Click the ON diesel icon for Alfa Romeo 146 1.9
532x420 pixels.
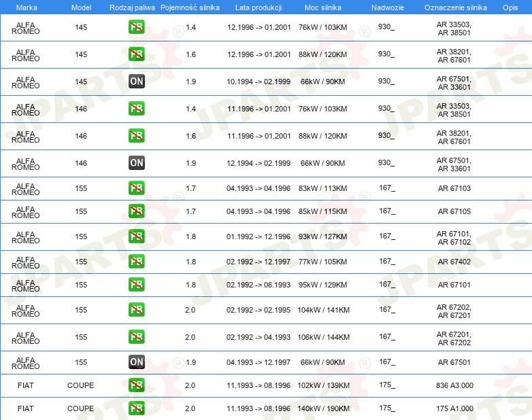coord(137,162)
